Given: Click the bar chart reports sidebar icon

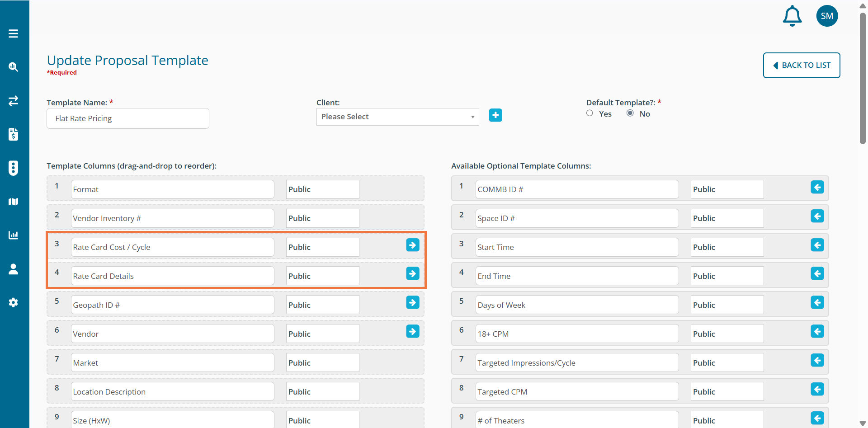Looking at the screenshot, I should pos(13,235).
